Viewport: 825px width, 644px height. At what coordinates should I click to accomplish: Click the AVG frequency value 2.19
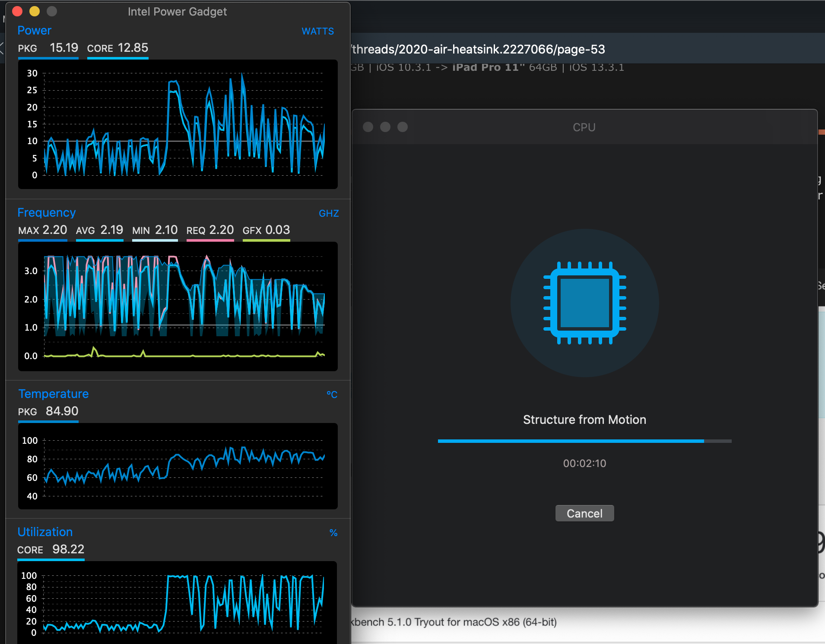[112, 230]
